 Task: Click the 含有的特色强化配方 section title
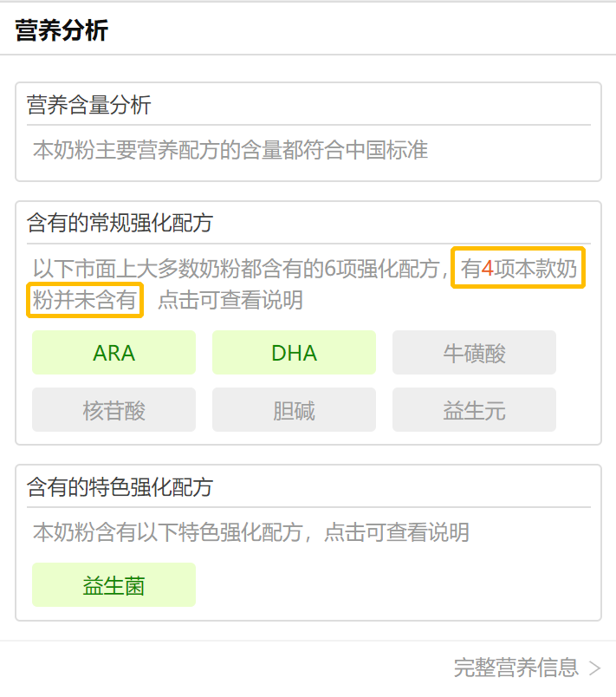tap(120, 487)
